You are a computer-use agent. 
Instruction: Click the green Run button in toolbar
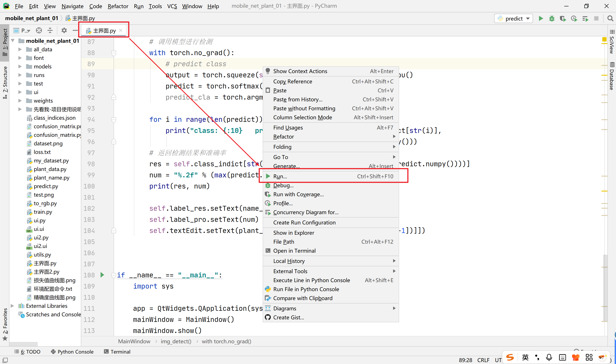coord(541,18)
